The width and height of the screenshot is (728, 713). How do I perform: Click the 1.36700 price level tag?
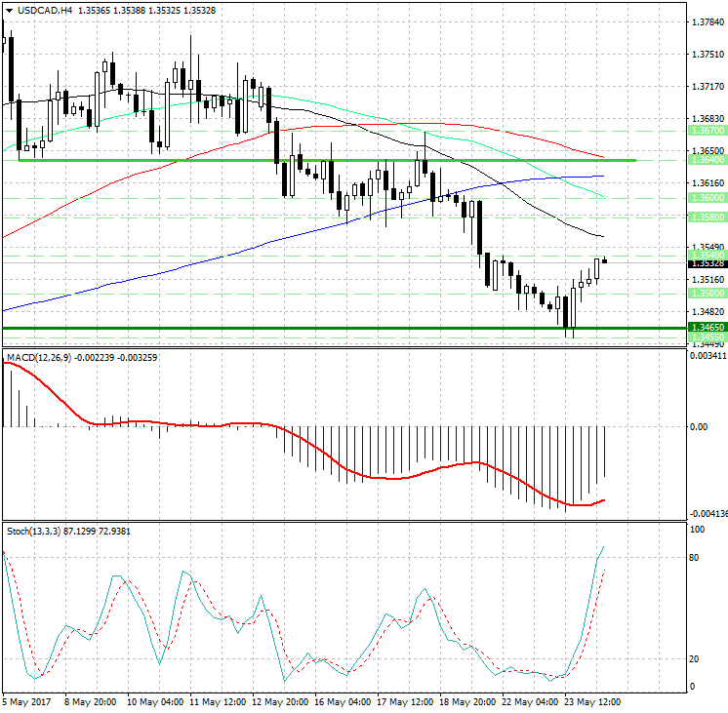[706, 130]
